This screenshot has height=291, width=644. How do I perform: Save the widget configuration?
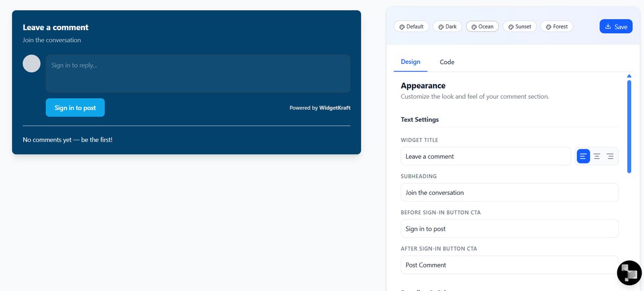coord(616,26)
